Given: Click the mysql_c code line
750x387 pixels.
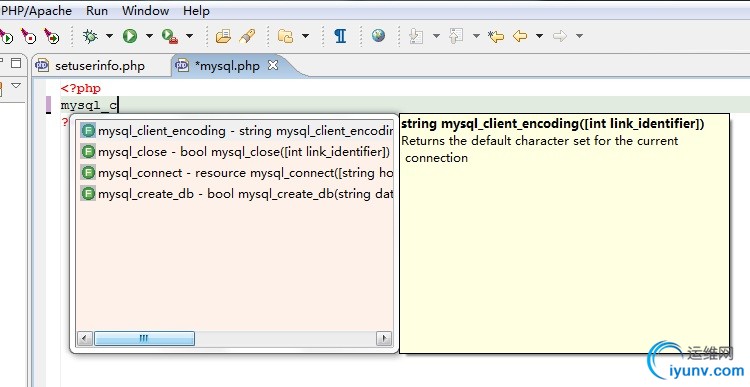Looking at the screenshot, I should 89,105.
